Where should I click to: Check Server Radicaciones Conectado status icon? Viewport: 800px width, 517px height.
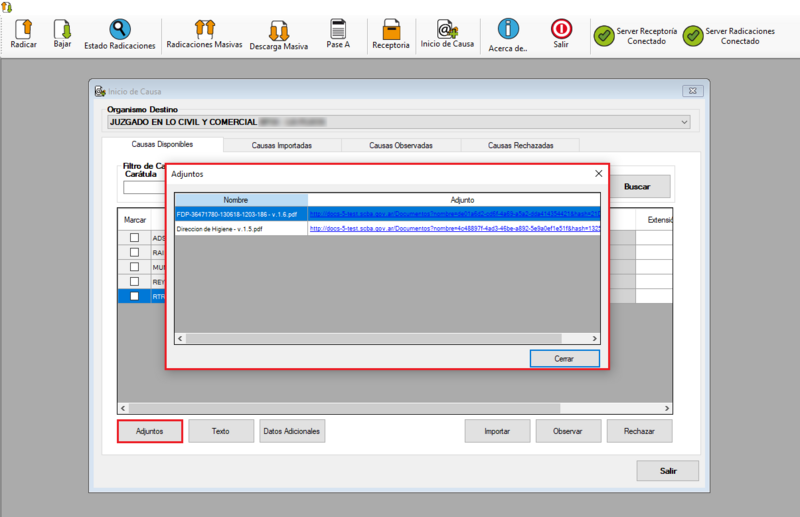(x=693, y=36)
